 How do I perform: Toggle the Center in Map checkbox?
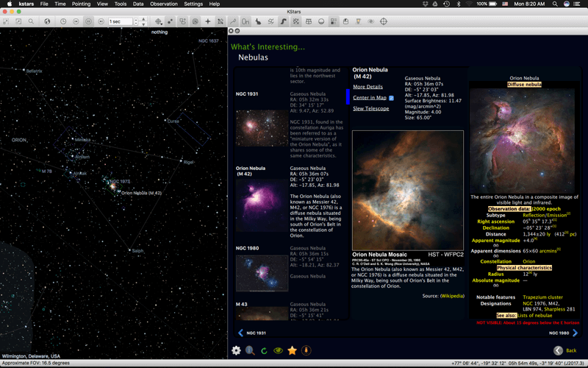(x=391, y=98)
